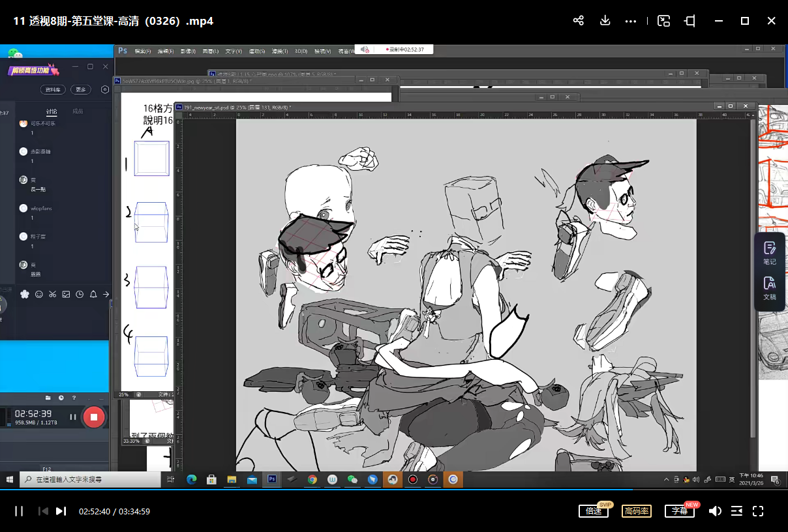Skip to previous video
The image size is (788, 532).
pos(43,511)
